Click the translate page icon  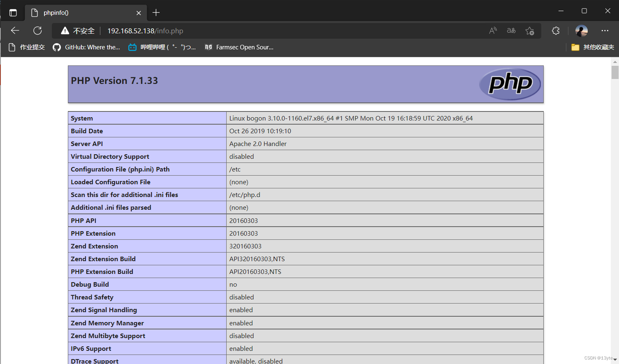point(511,30)
